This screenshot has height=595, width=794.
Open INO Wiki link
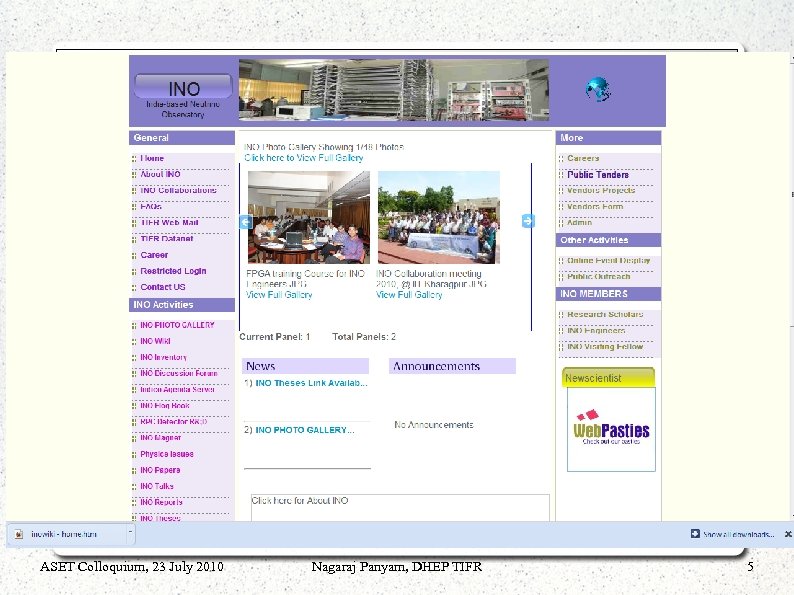(x=155, y=341)
